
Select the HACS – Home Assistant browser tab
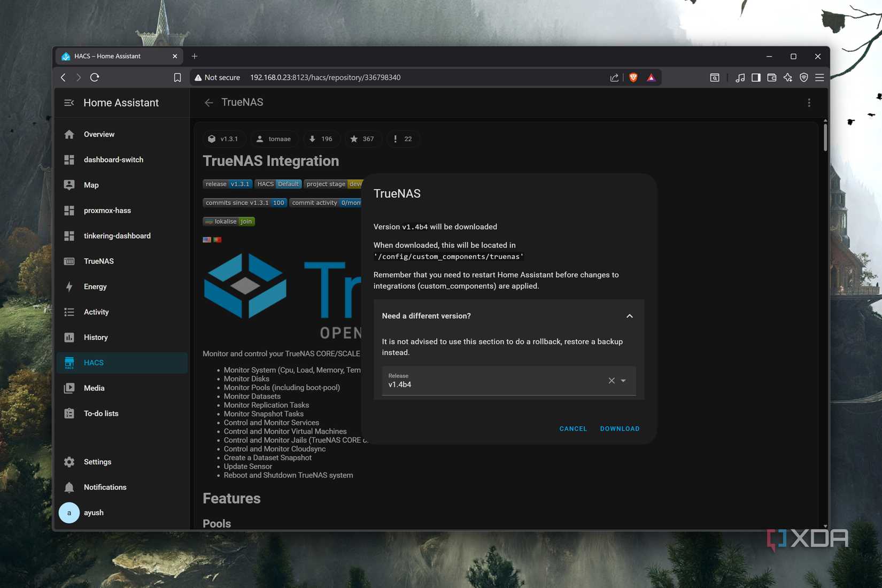click(120, 56)
